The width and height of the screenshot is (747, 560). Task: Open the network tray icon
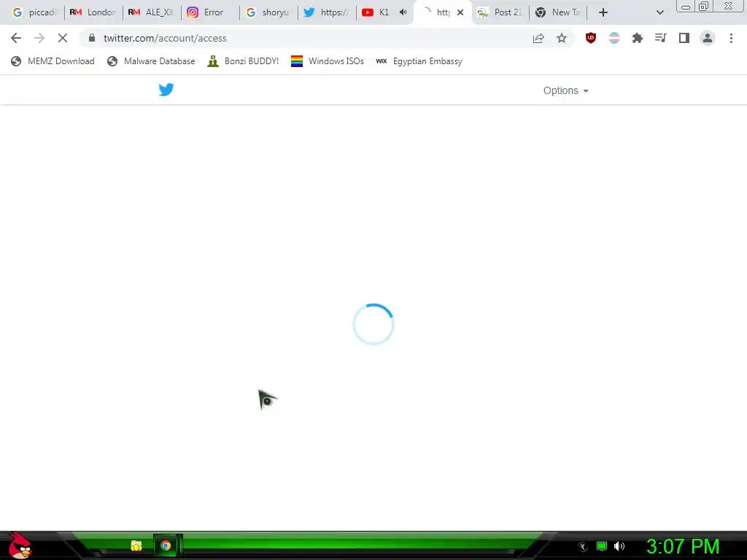[602, 547]
